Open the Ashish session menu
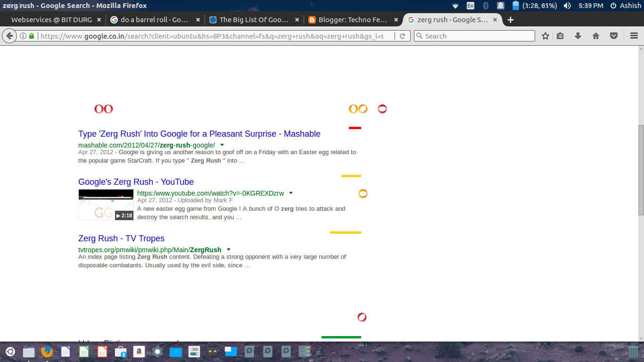This screenshot has height=362, width=644. pos(626,6)
